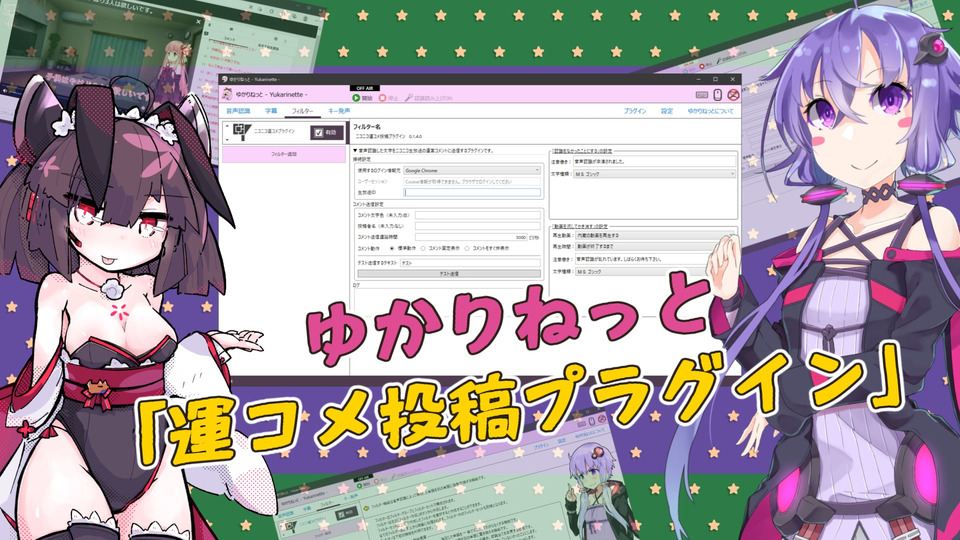This screenshot has height=540, width=960.
Task: Move filter up with the up arrow
Action: 227,126
